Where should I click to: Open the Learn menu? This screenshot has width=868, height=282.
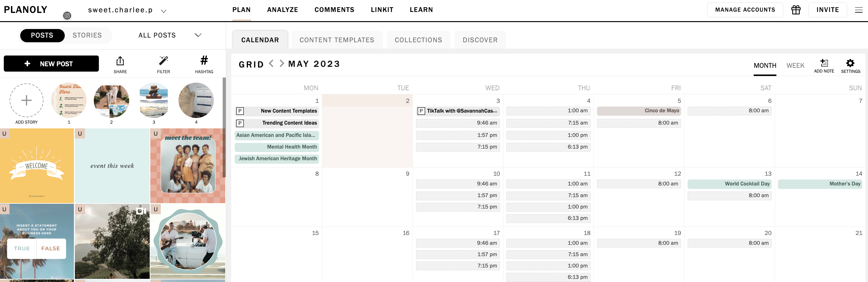click(x=421, y=10)
